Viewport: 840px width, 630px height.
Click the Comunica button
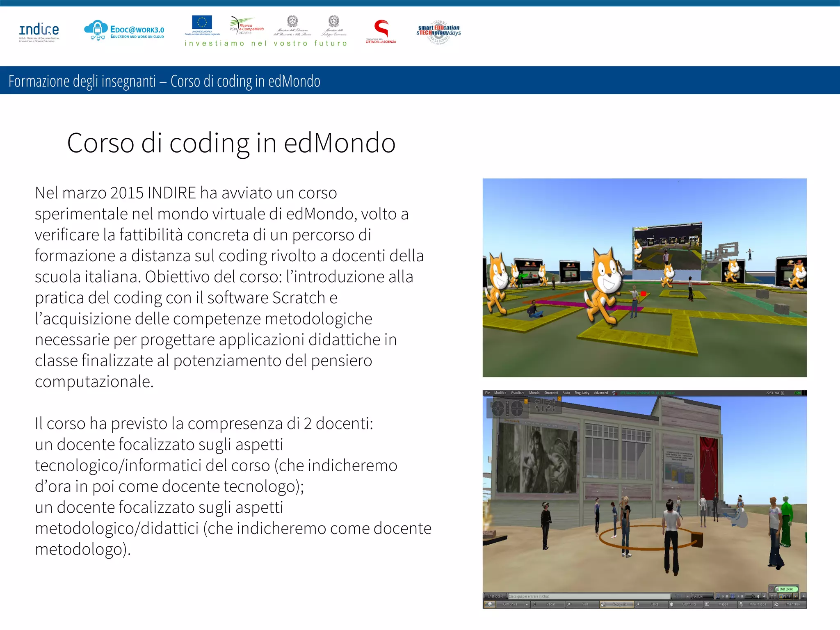pos(510,604)
